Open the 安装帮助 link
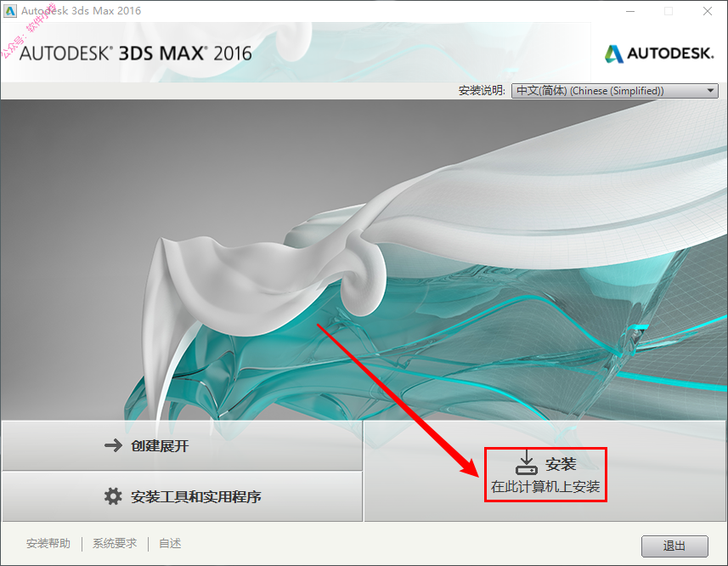 [x=48, y=543]
